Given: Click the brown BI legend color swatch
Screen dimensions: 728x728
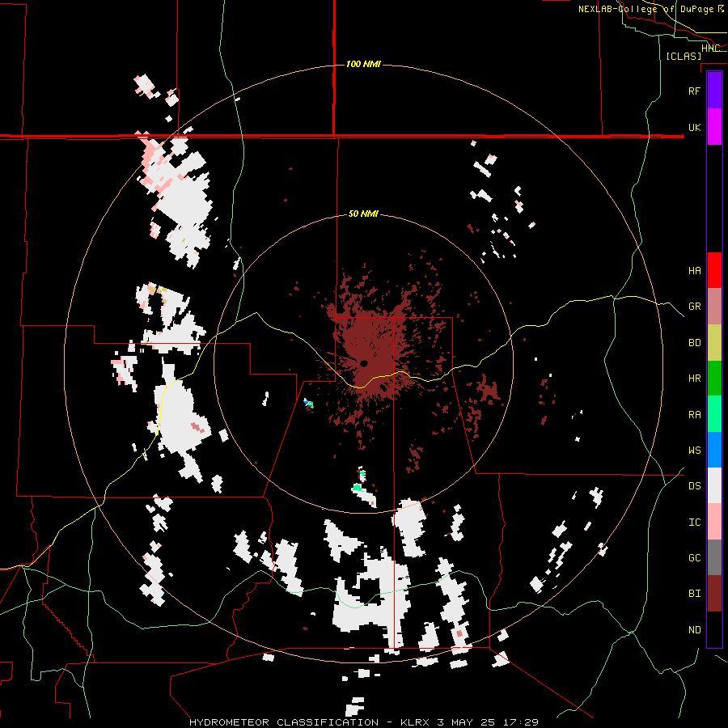Looking at the screenshot, I should (x=714, y=594).
